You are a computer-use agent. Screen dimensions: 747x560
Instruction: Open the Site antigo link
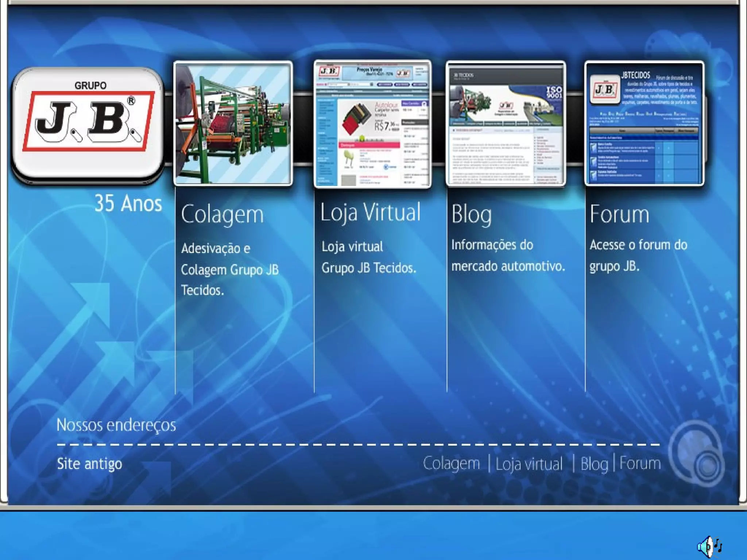click(x=89, y=464)
